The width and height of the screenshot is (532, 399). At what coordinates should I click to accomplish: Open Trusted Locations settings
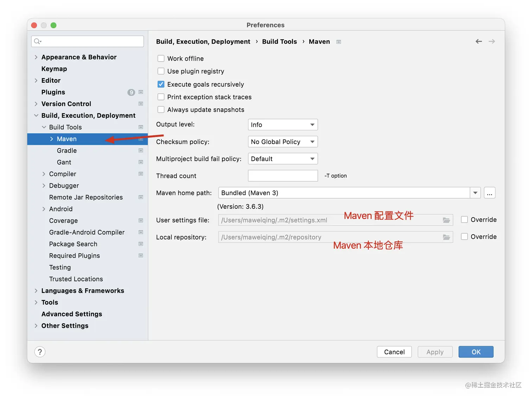pos(76,279)
